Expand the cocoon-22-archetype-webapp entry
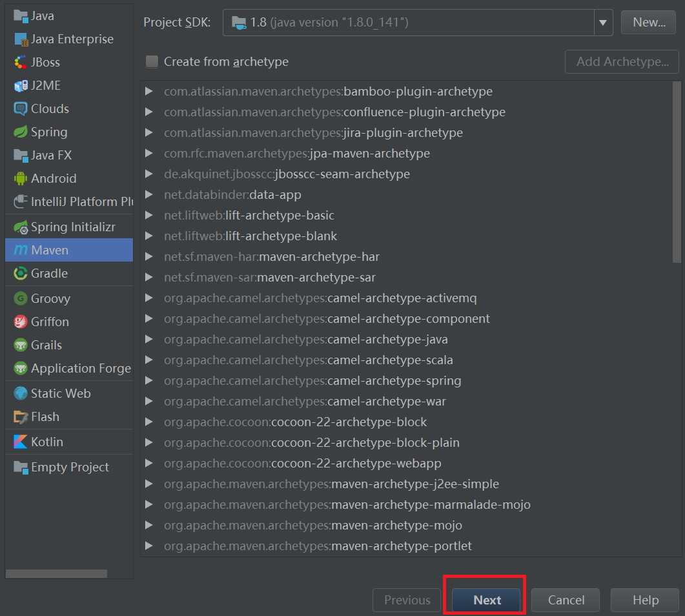Image resolution: width=685 pixels, height=616 pixels. [x=149, y=463]
